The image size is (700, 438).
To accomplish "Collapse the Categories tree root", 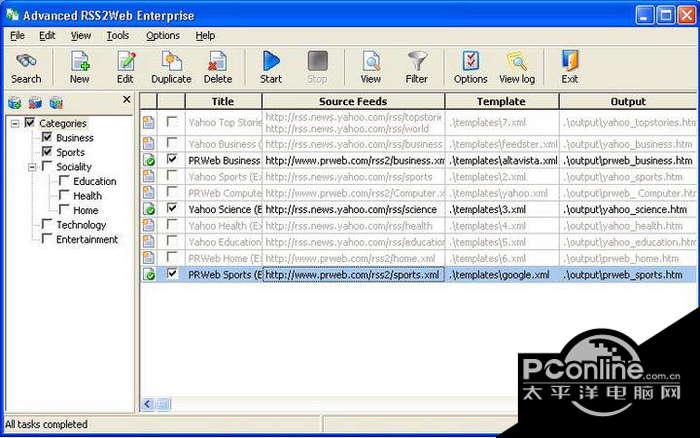I will point(15,123).
